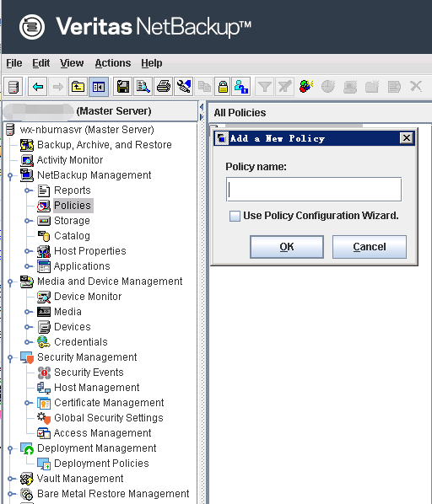Collapse the Security Management node

tap(10, 357)
